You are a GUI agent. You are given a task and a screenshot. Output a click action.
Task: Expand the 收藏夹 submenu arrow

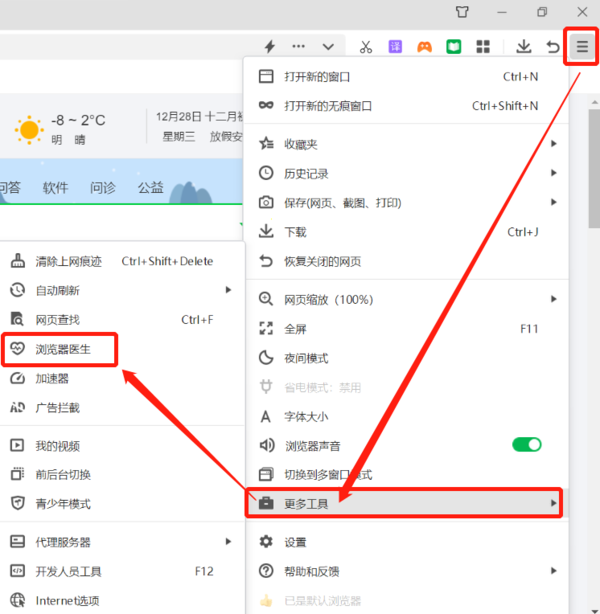553,144
